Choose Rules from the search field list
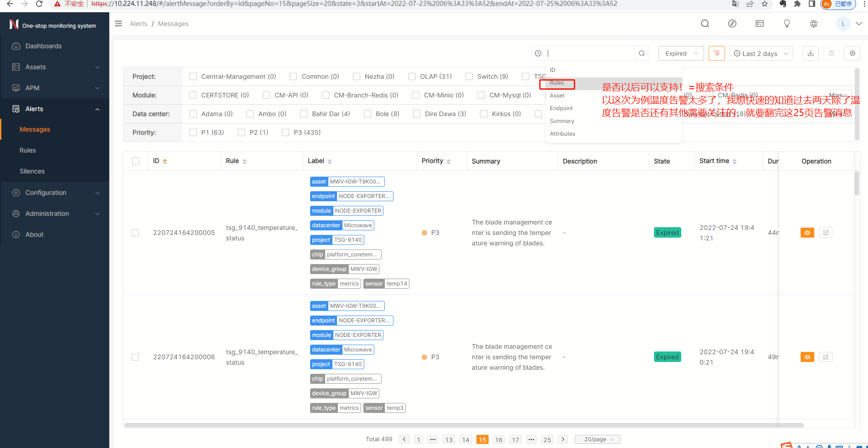This screenshot has height=448, width=868. pyautogui.click(x=557, y=83)
